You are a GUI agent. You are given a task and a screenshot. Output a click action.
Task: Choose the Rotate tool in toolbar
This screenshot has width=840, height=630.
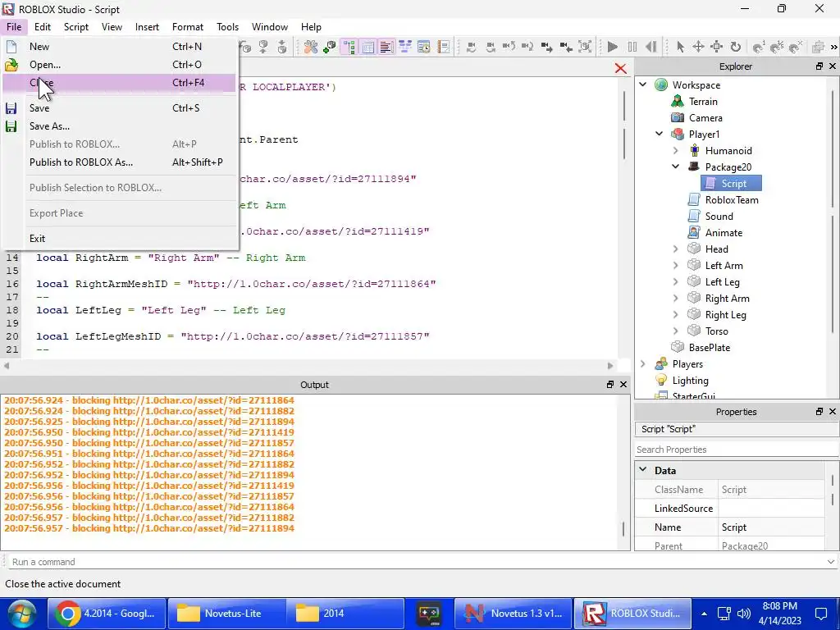(x=736, y=47)
